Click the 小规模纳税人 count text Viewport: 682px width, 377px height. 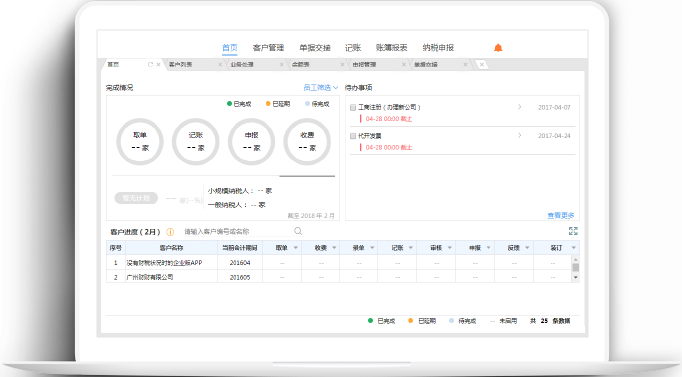pos(240,190)
